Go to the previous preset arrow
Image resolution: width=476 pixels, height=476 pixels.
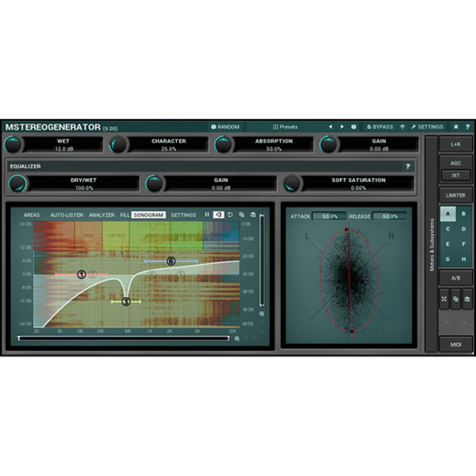[330, 127]
